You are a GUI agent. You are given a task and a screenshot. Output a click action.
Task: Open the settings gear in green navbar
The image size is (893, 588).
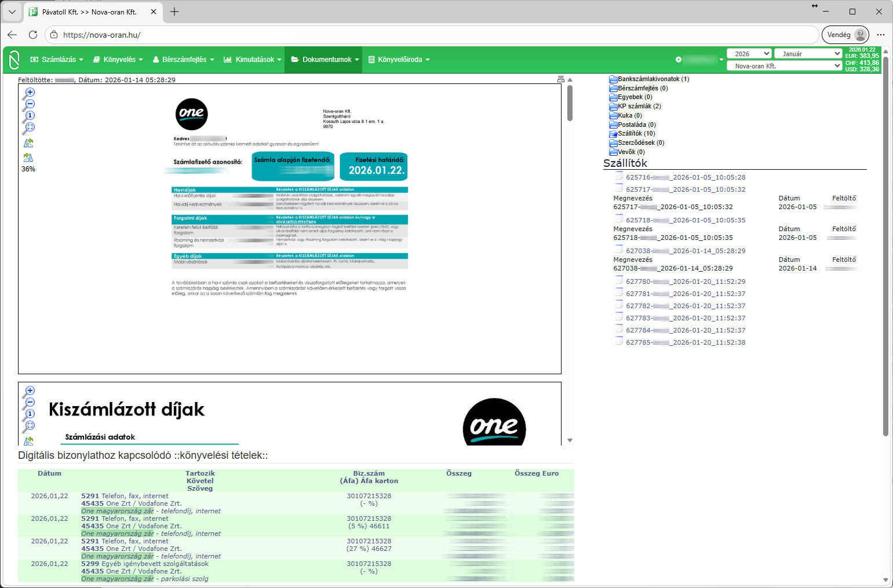(679, 60)
